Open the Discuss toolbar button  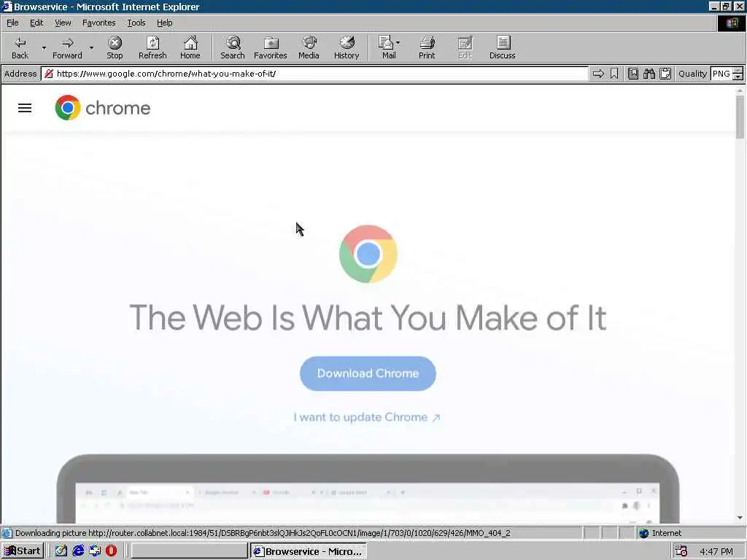click(x=502, y=47)
